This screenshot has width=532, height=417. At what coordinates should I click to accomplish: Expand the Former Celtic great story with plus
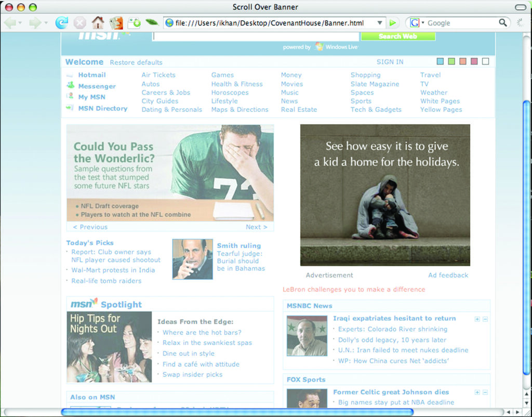(x=477, y=392)
